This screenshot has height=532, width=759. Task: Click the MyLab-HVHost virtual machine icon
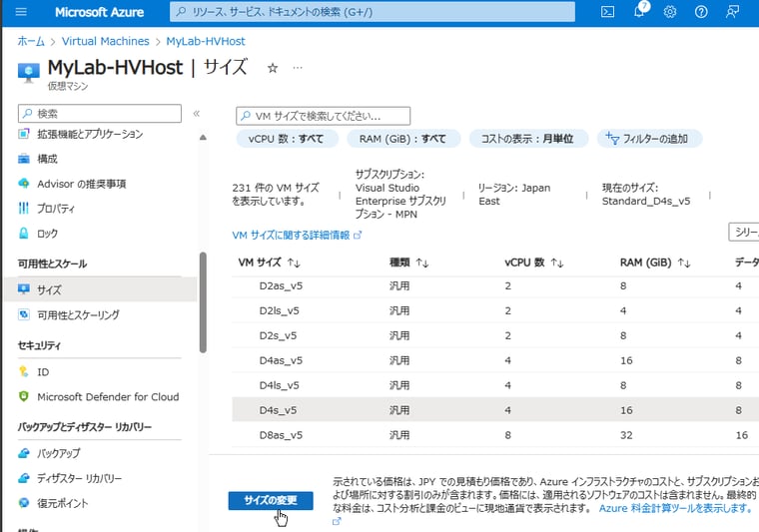pos(29,72)
